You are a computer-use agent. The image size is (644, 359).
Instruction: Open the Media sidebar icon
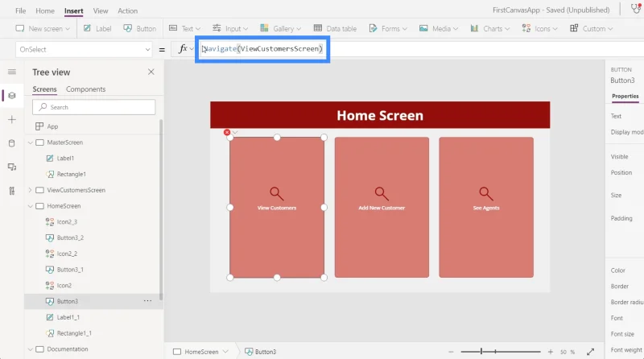[x=12, y=167]
